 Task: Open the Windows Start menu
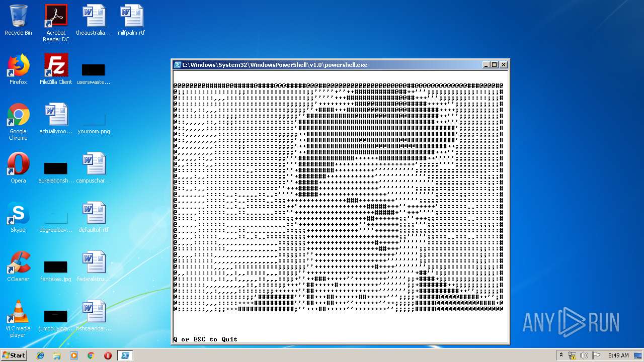point(14,355)
